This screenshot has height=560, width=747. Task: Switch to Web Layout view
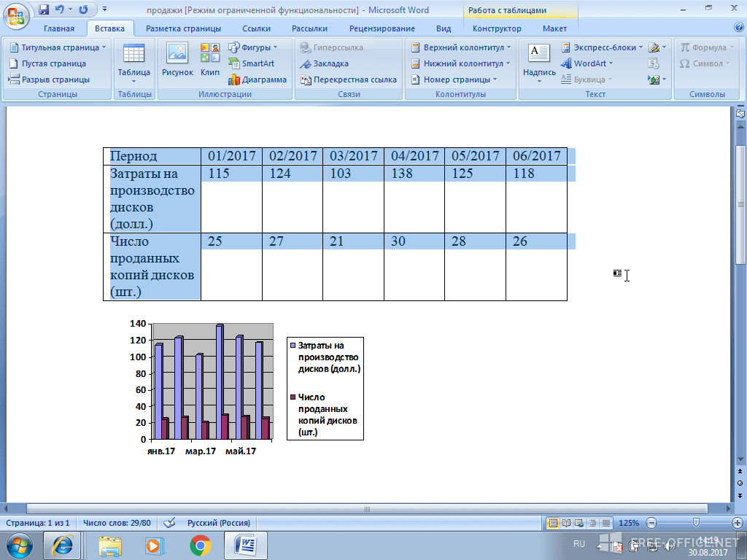coord(579,523)
